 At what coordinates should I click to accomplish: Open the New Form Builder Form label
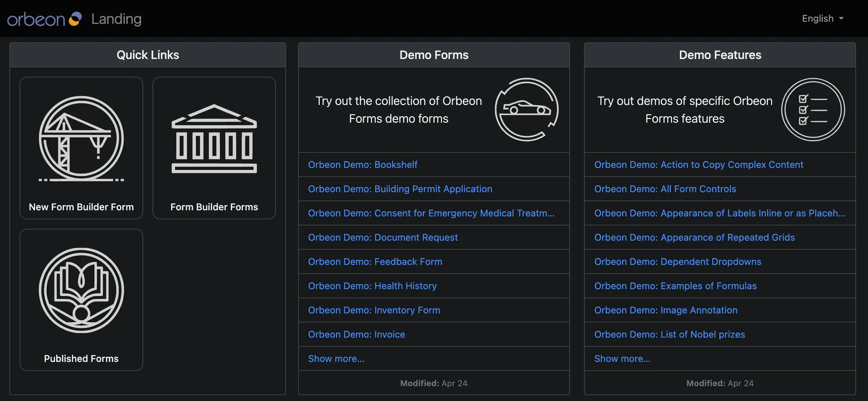click(81, 207)
